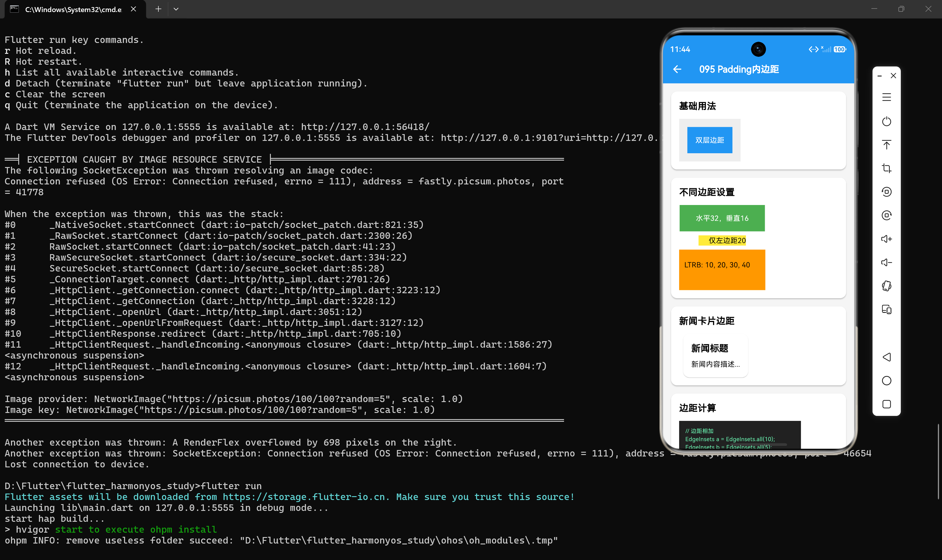This screenshot has height=560, width=942.
Task: Click the emulator power button icon
Action: coord(886,121)
